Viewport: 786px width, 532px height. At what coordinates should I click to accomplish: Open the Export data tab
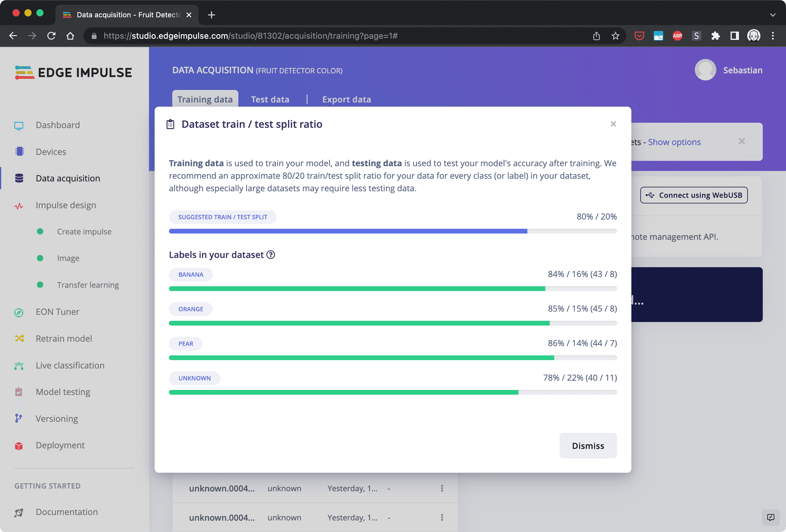346,99
